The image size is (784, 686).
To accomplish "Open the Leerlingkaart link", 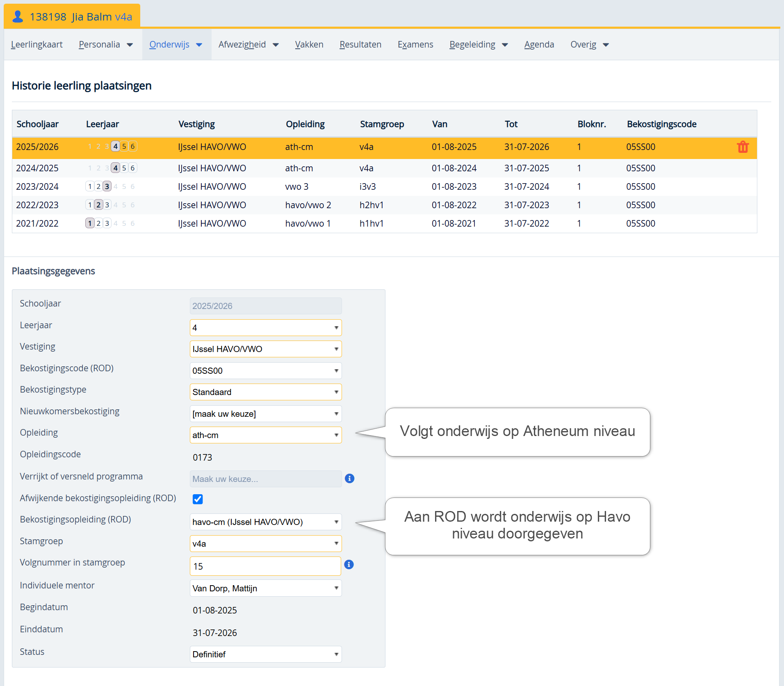I will (37, 45).
